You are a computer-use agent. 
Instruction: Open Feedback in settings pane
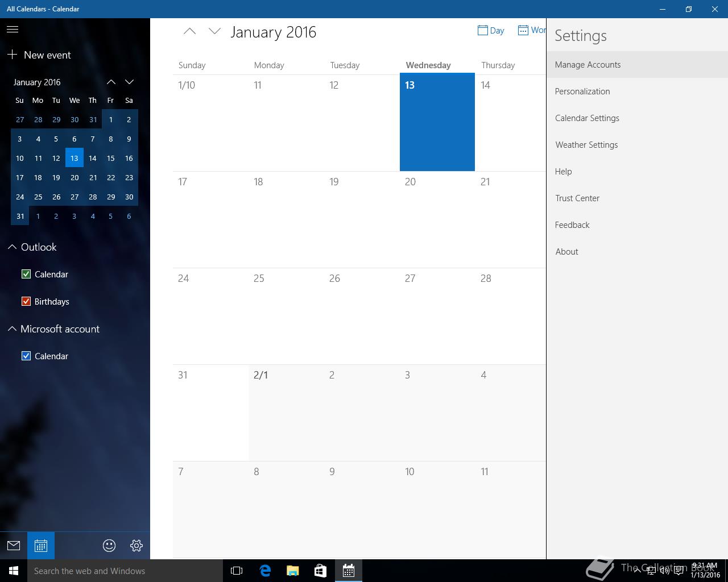(637, 225)
